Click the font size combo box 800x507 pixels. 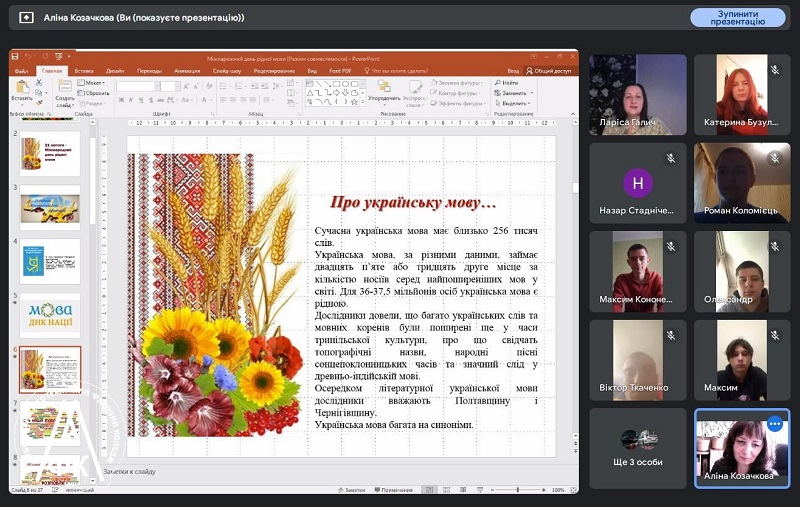pyautogui.click(x=169, y=87)
